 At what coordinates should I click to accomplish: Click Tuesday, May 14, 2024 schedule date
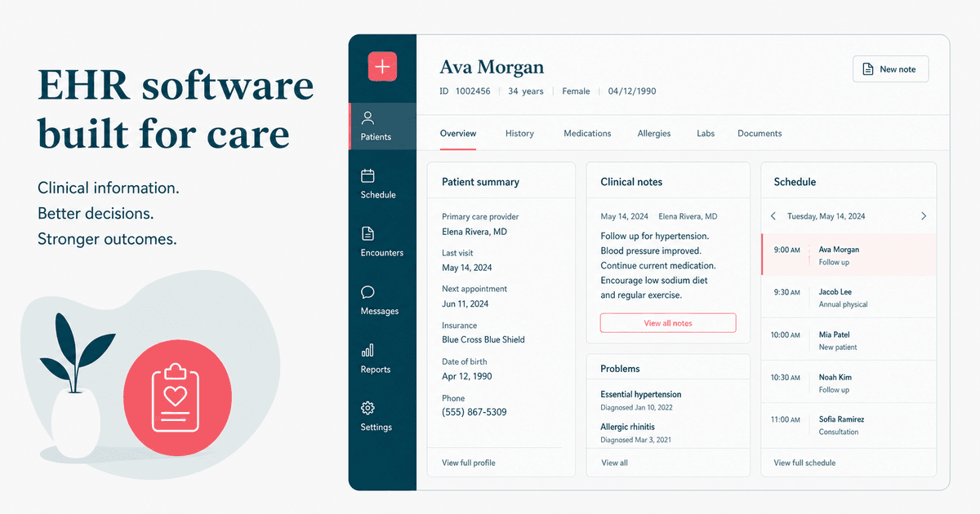[826, 216]
